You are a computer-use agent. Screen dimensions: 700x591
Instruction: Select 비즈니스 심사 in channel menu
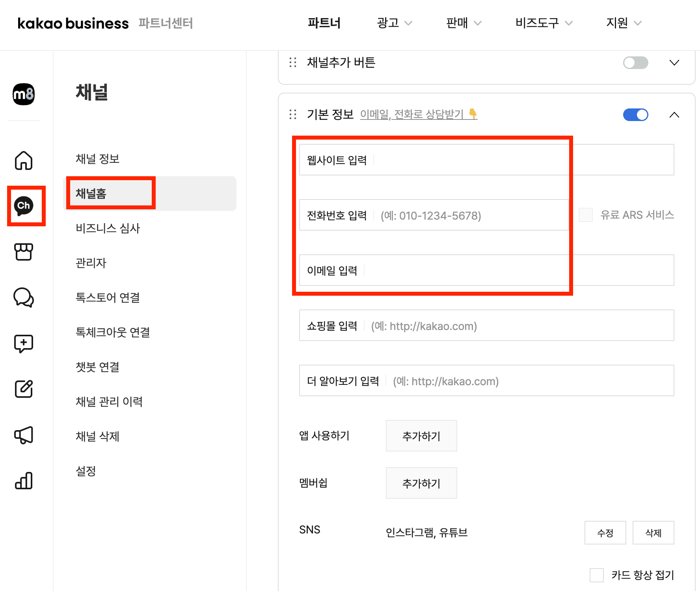(108, 228)
